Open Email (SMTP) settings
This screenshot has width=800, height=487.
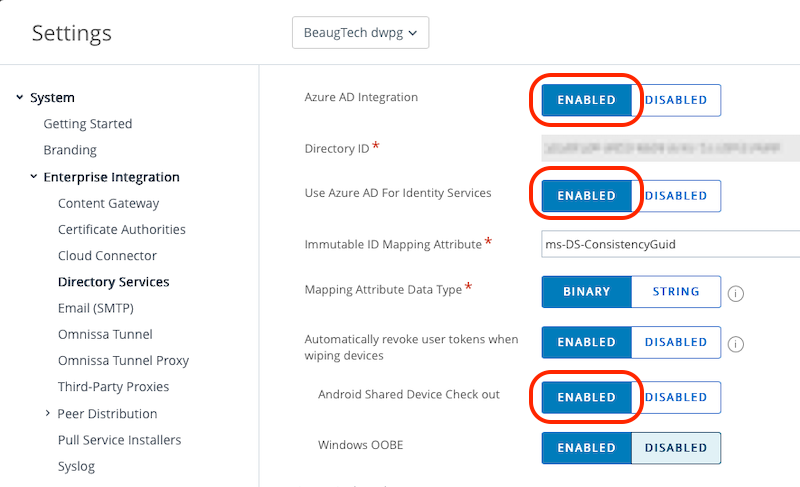point(96,308)
